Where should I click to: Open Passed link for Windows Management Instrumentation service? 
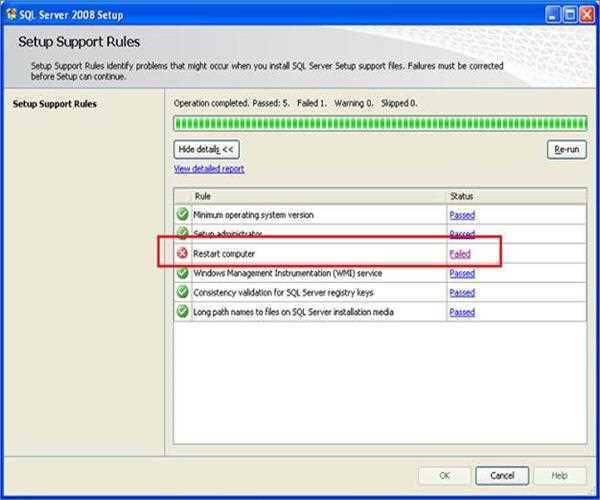pyautogui.click(x=462, y=273)
